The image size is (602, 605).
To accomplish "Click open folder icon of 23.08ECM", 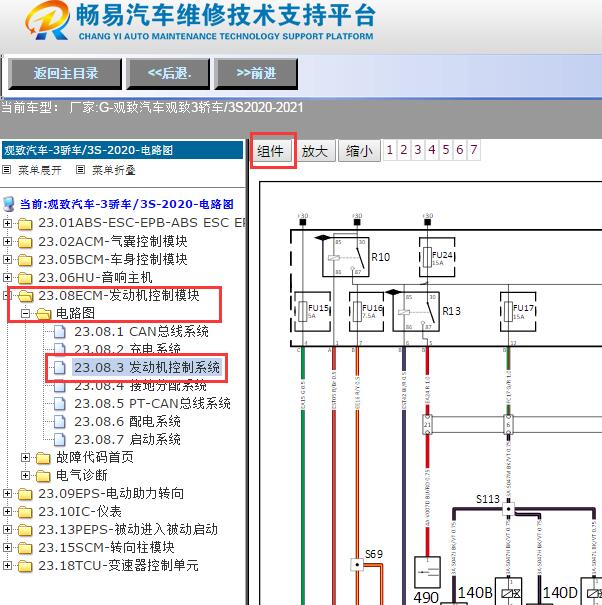I will pyautogui.click(x=25, y=296).
